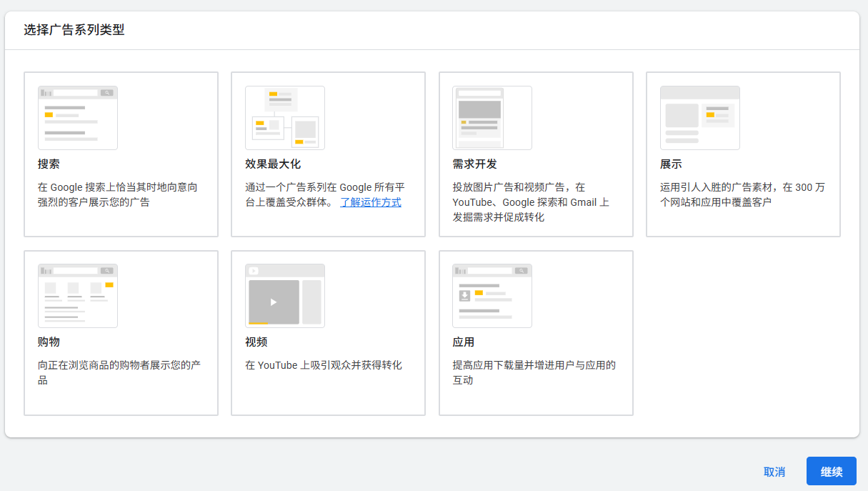Select the 购物 campaign type card

121,332
